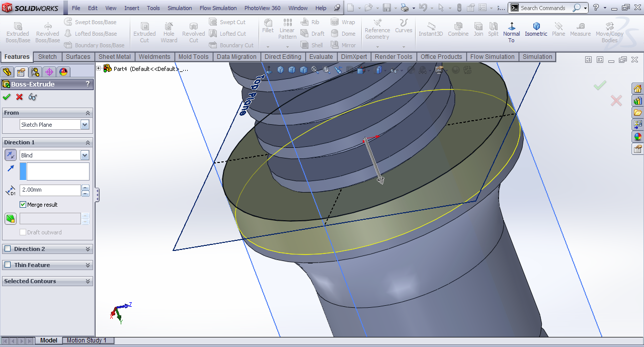644x347 pixels.
Task: Select the Isometric view tool
Action: (x=536, y=29)
